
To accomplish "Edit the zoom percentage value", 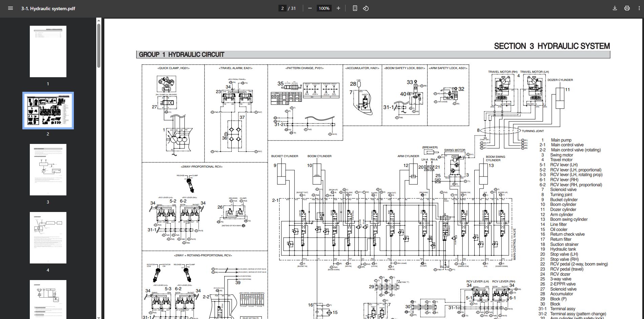I will click(x=324, y=8).
